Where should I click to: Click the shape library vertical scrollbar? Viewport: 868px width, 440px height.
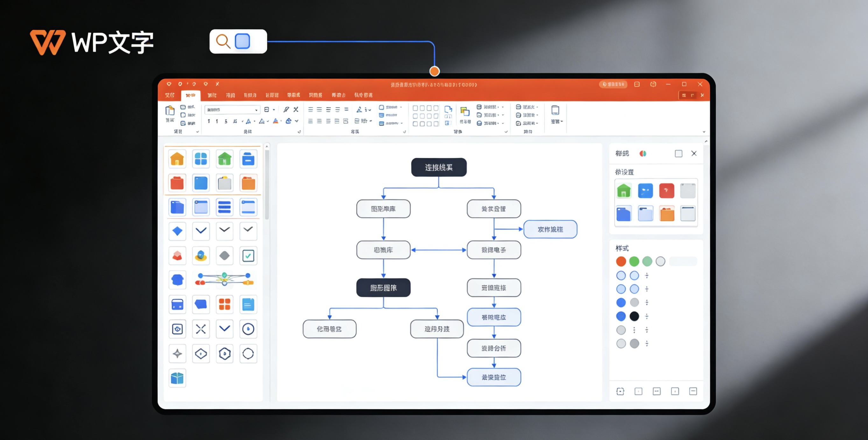point(267,185)
